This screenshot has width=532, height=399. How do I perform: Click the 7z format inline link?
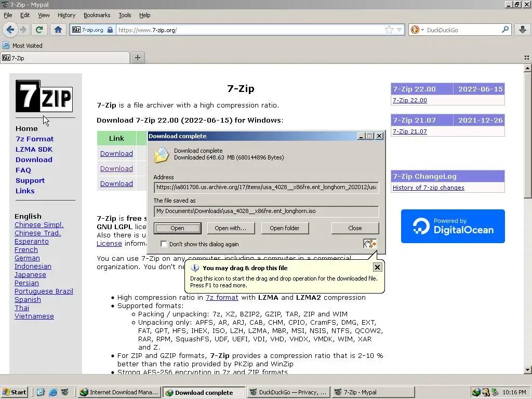click(222, 297)
